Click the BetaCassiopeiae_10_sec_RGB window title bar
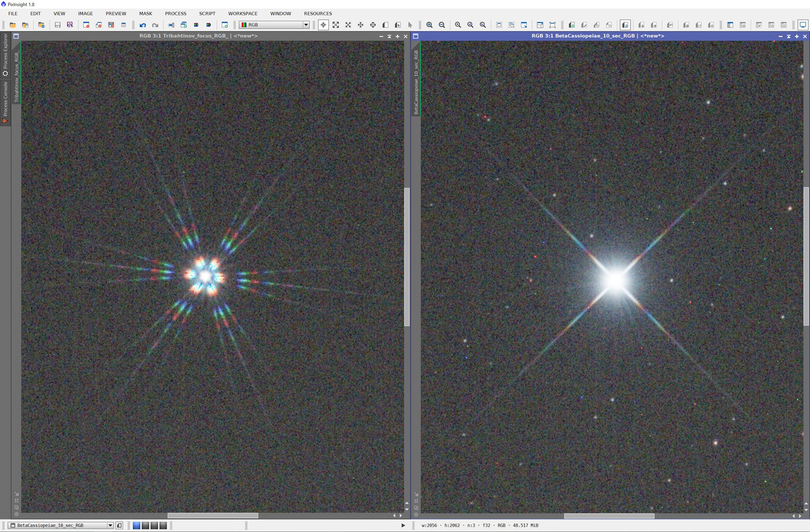The width and height of the screenshot is (810, 532). click(x=598, y=36)
